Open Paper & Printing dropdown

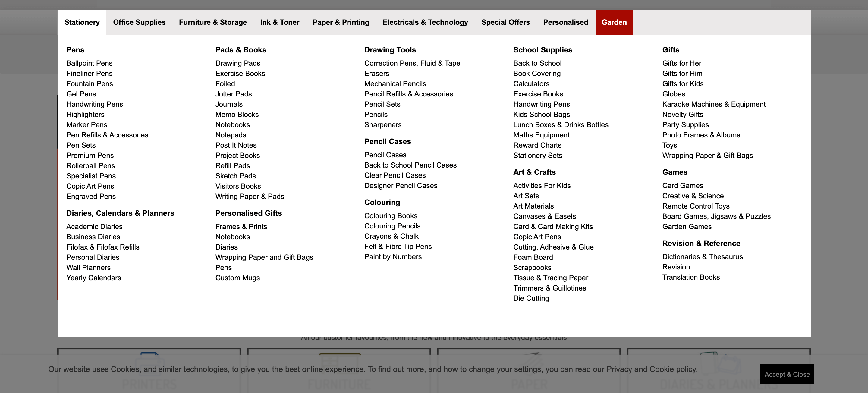pyautogui.click(x=341, y=22)
